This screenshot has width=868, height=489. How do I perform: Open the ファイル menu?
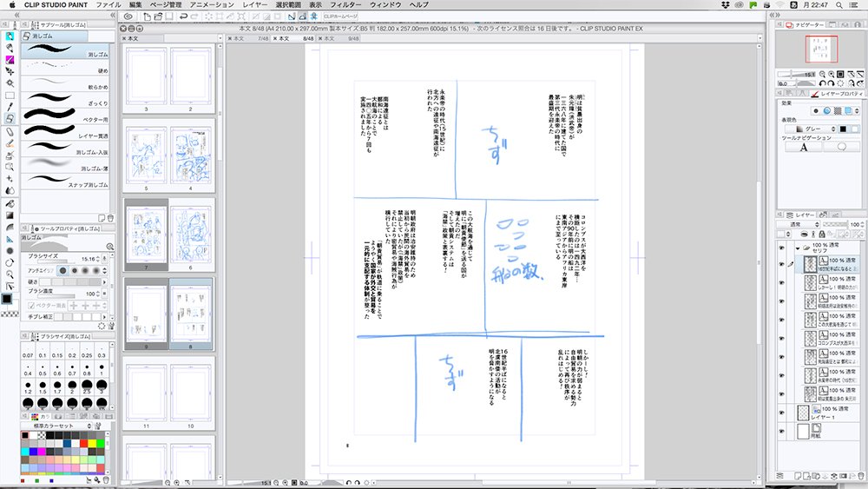pyautogui.click(x=108, y=4)
